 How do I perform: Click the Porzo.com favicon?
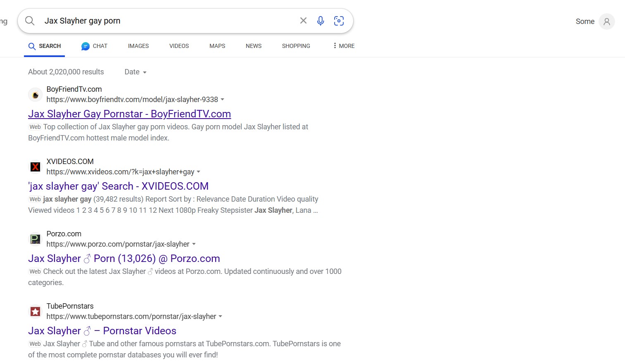tap(36, 239)
